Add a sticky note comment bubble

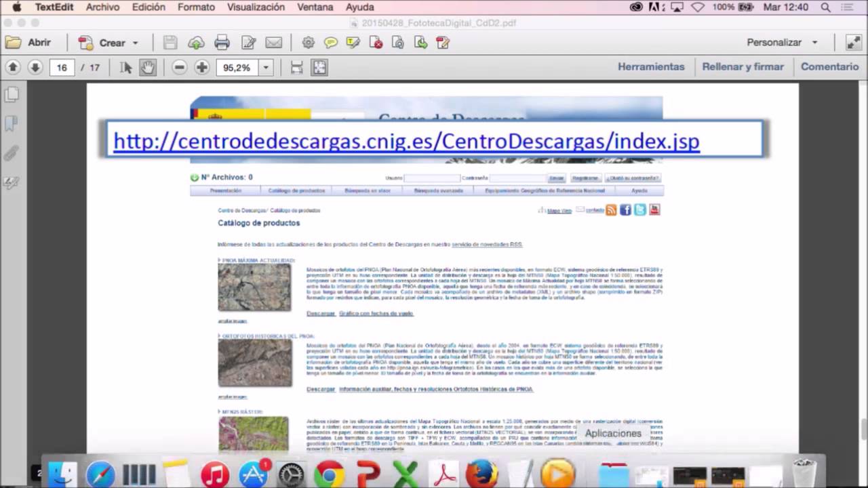pyautogui.click(x=331, y=43)
